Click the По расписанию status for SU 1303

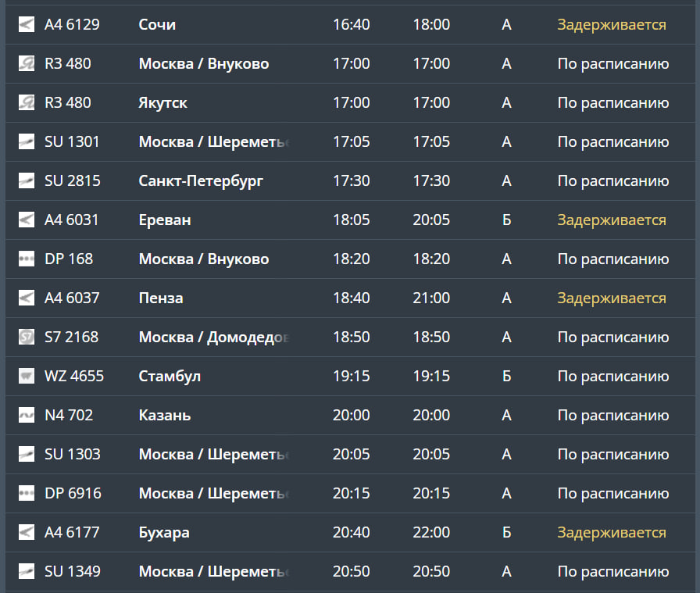coord(612,455)
